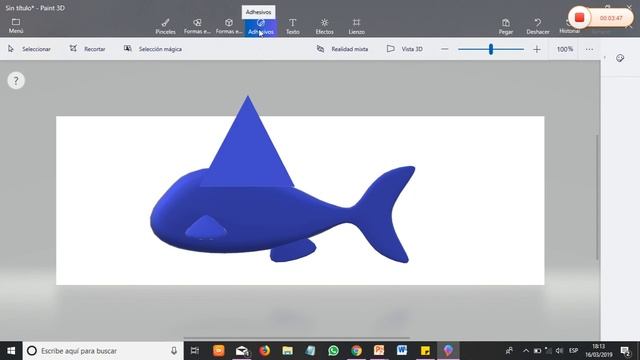Open the People tray icon
The height and width of the screenshot is (360, 640).
coord(509,351)
